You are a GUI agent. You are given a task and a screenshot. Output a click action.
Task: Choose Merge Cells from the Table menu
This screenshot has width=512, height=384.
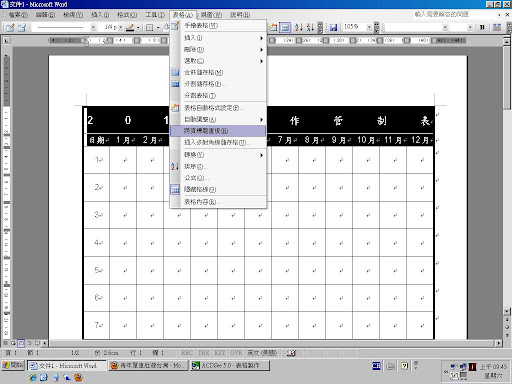218,72
